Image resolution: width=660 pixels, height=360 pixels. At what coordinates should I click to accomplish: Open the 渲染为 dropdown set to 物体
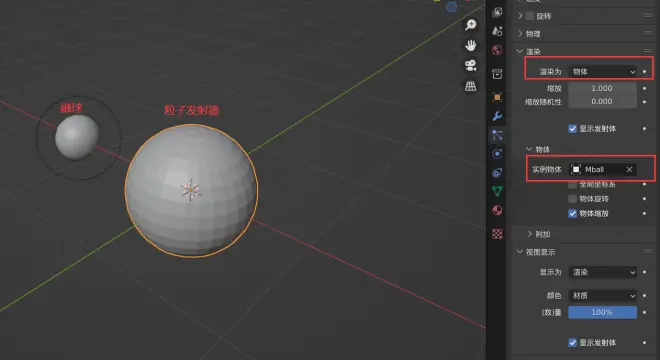[x=602, y=72]
